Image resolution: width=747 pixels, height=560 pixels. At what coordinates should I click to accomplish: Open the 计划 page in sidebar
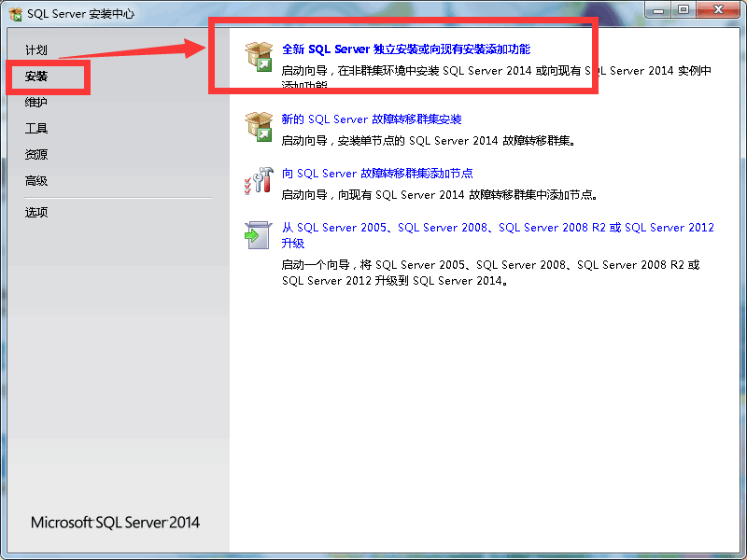click(36, 50)
